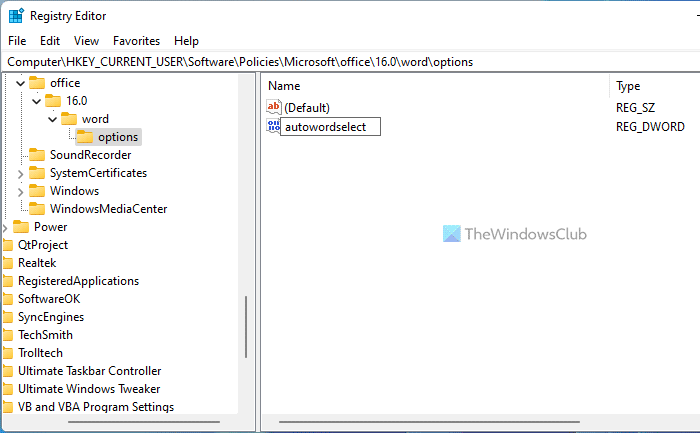The height and width of the screenshot is (433, 700).
Task: Select the WindowsMediaCenter key label
Action: coord(108,209)
